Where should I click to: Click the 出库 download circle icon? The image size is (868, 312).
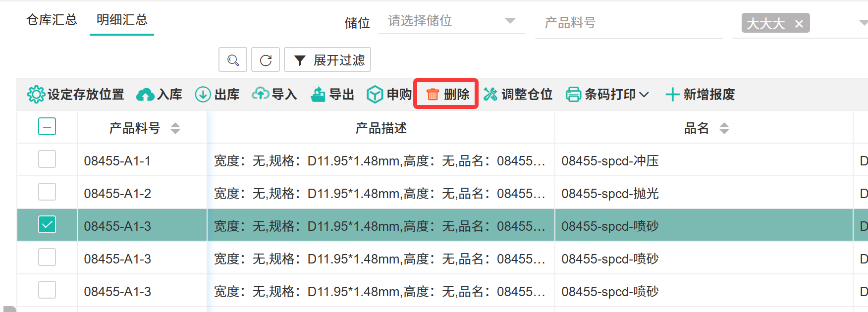pos(203,94)
